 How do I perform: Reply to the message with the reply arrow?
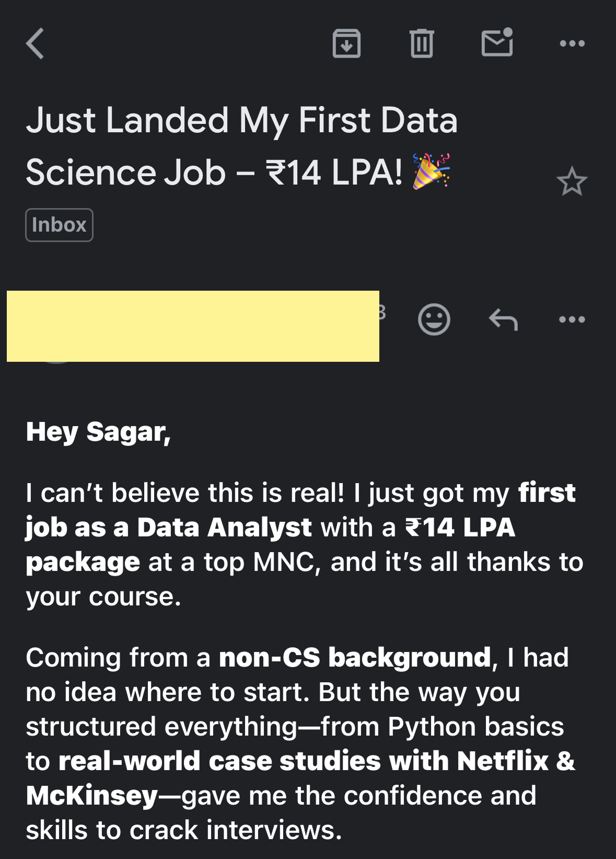click(503, 319)
